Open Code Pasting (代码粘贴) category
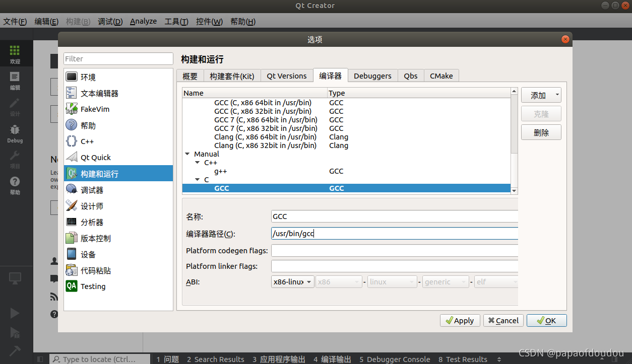Viewport: 632px width, 364px height. (118, 270)
